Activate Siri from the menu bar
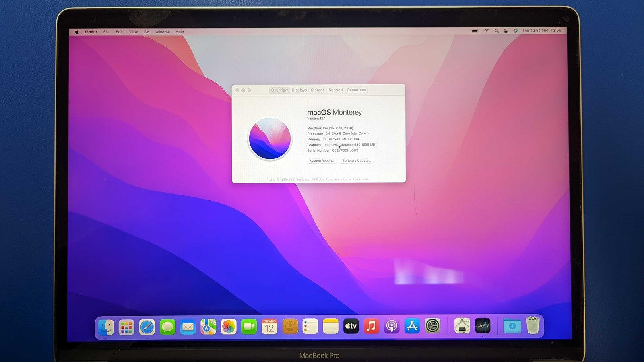 (516, 31)
